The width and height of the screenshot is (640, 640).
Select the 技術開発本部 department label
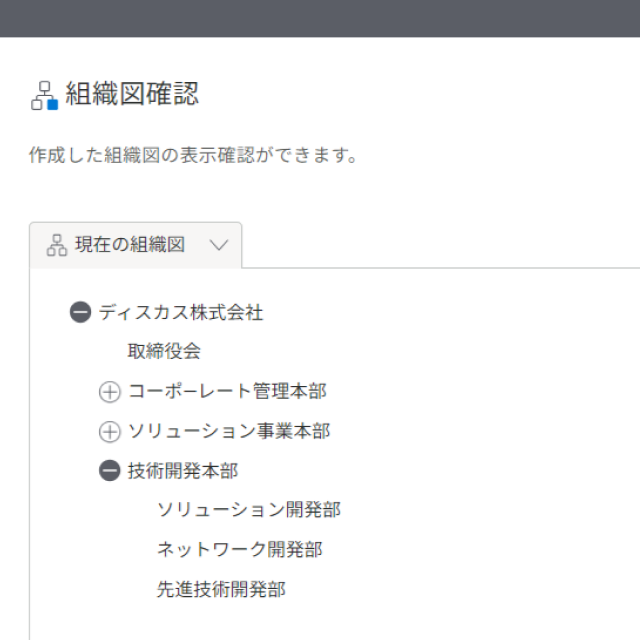click(183, 471)
